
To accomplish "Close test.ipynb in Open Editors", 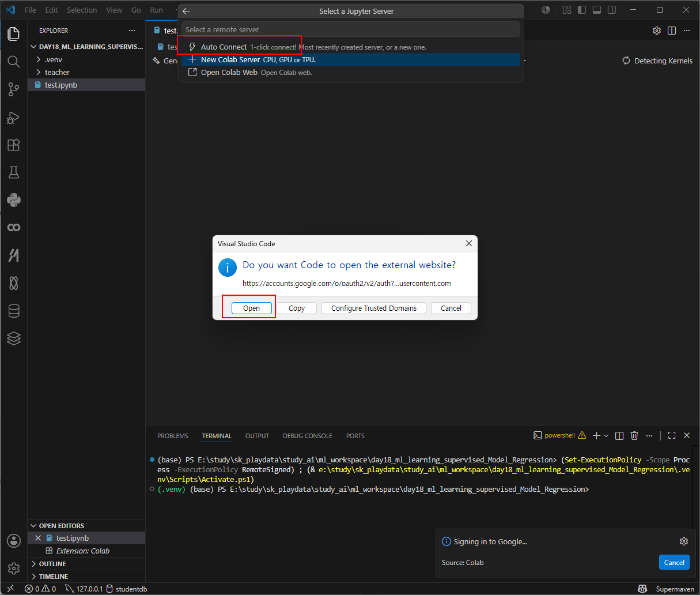I will [x=38, y=538].
